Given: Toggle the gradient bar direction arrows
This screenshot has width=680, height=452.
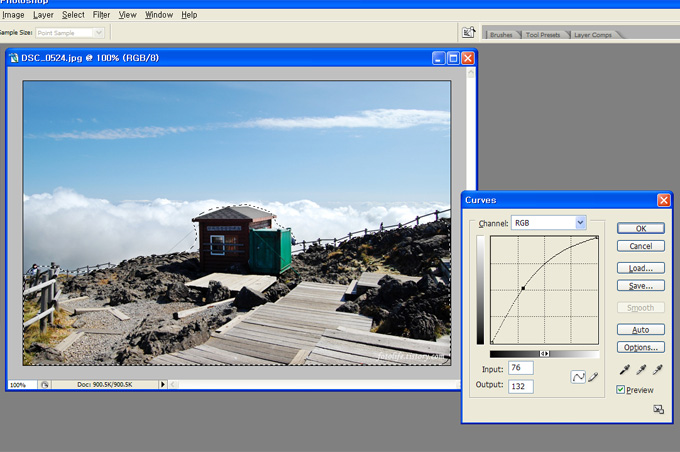Looking at the screenshot, I should (x=544, y=354).
